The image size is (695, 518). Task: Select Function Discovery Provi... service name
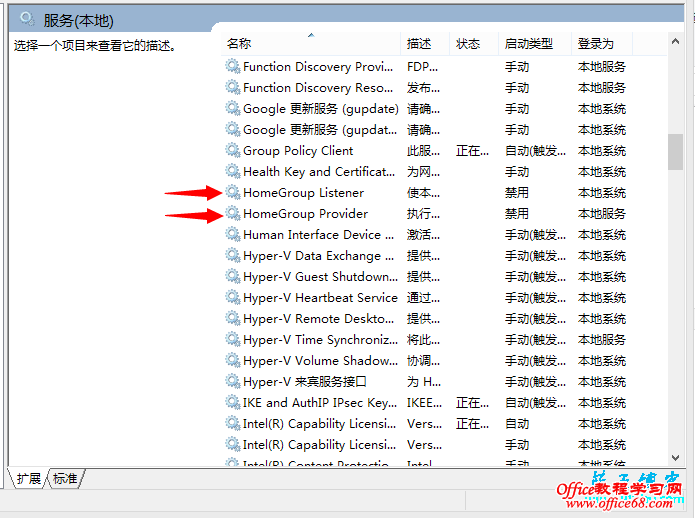click(x=318, y=66)
